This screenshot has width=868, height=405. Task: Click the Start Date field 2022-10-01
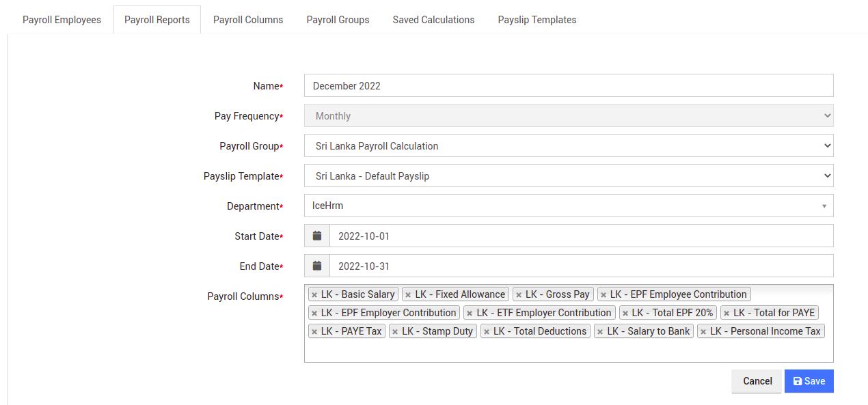[582, 236]
